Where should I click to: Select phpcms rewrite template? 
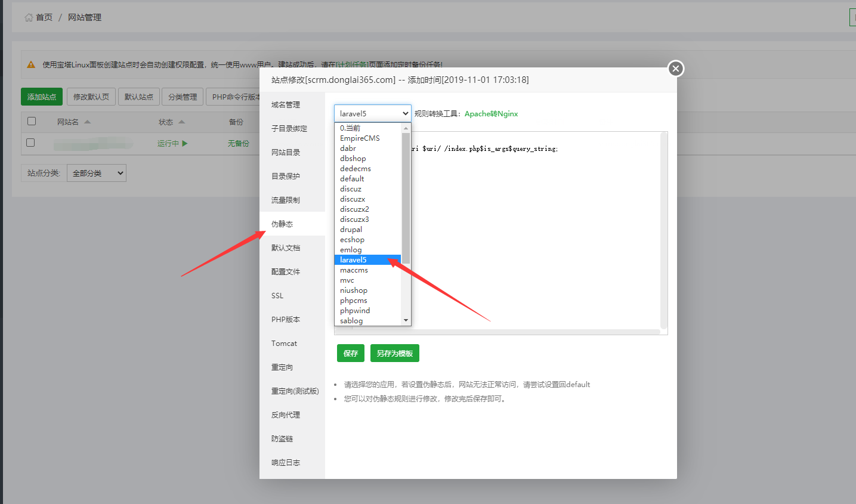click(x=368, y=301)
